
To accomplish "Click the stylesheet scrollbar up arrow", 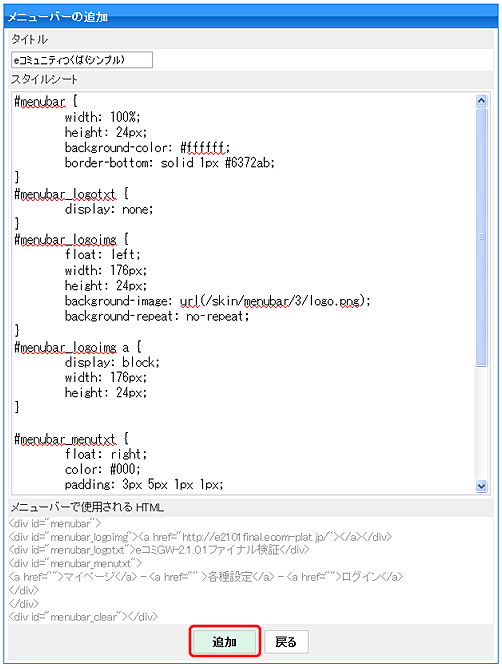I will 481,100.
